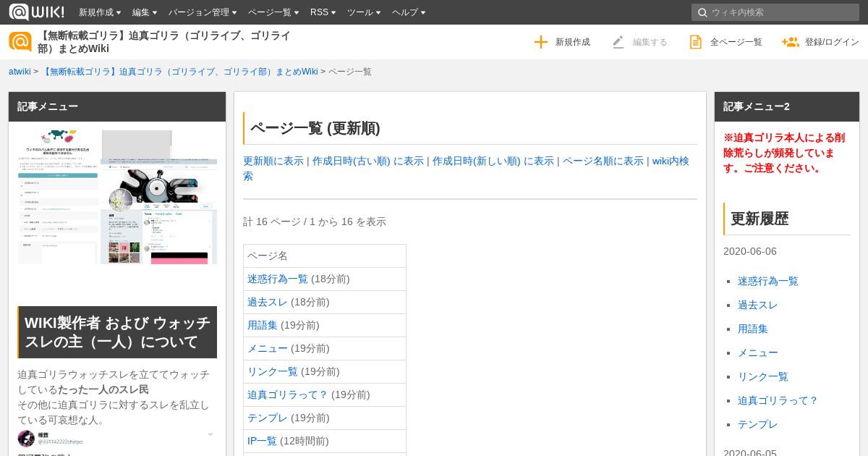
Task: Focus the ウィキ内検索 search field
Action: pyautogui.click(x=775, y=12)
